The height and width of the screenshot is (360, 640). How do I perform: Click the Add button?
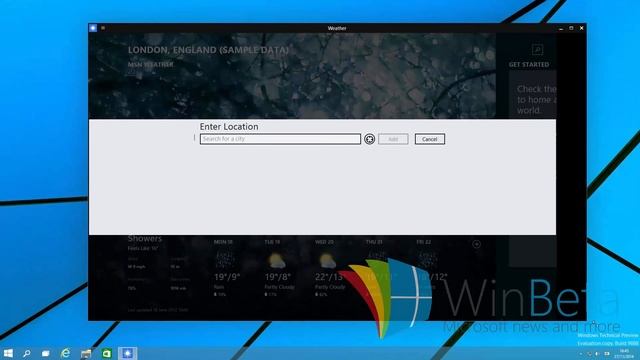coord(393,139)
